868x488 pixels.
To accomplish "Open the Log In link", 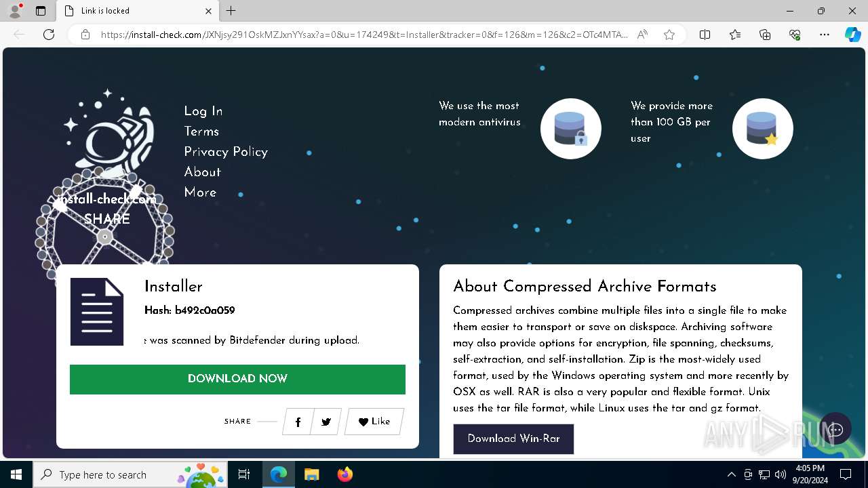I will pyautogui.click(x=203, y=111).
